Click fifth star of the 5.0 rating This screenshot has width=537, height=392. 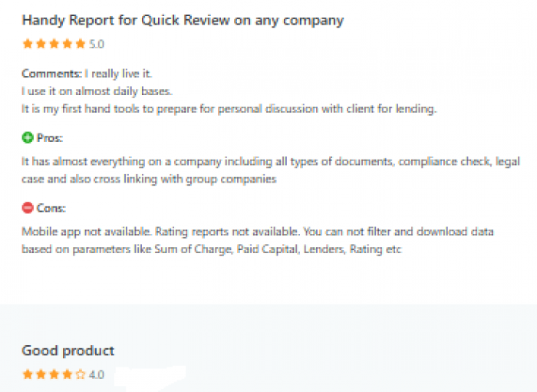pyautogui.click(x=80, y=44)
